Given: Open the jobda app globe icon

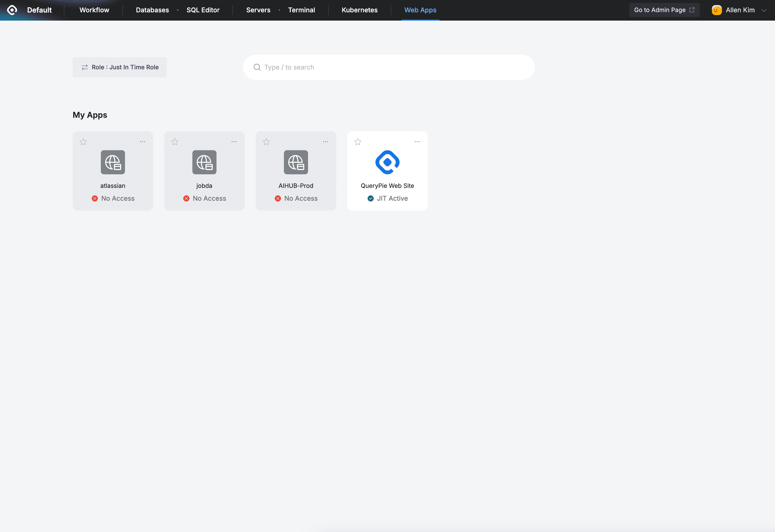Looking at the screenshot, I should coord(204,162).
